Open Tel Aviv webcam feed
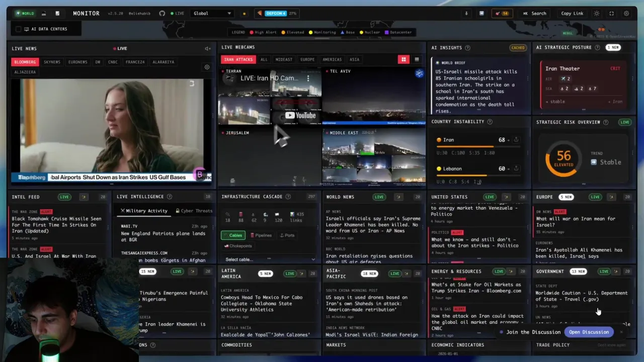644x362 pixels. (374, 98)
